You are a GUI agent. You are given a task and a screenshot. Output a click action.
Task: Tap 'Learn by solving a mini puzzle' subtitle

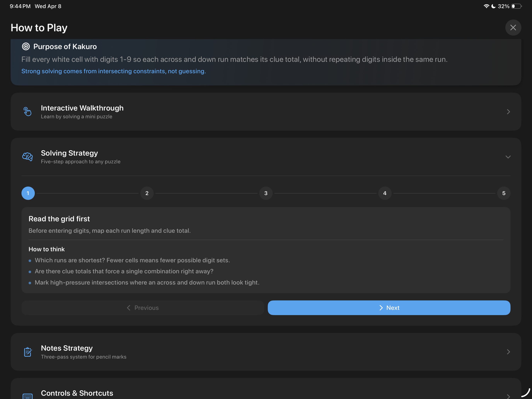click(77, 116)
